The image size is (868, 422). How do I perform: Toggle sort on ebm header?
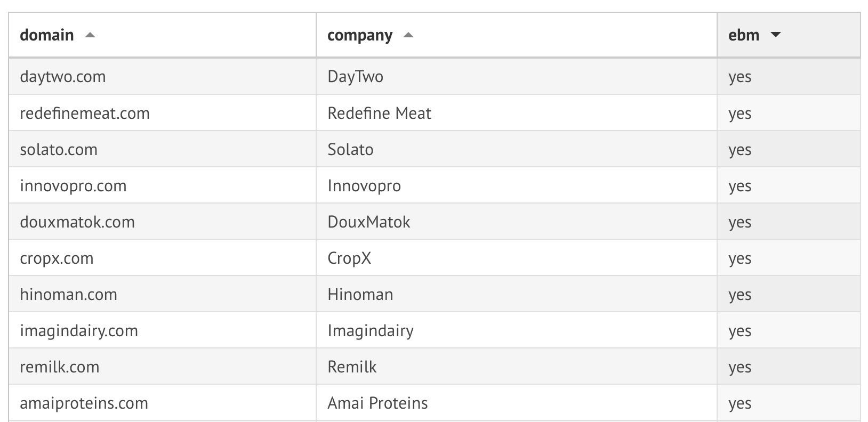(744, 35)
